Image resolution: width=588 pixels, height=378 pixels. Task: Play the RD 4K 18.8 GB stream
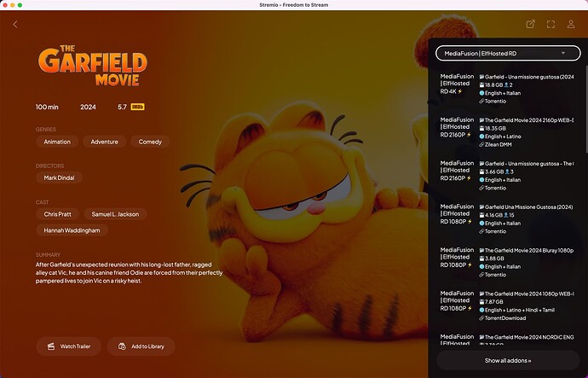point(507,89)
